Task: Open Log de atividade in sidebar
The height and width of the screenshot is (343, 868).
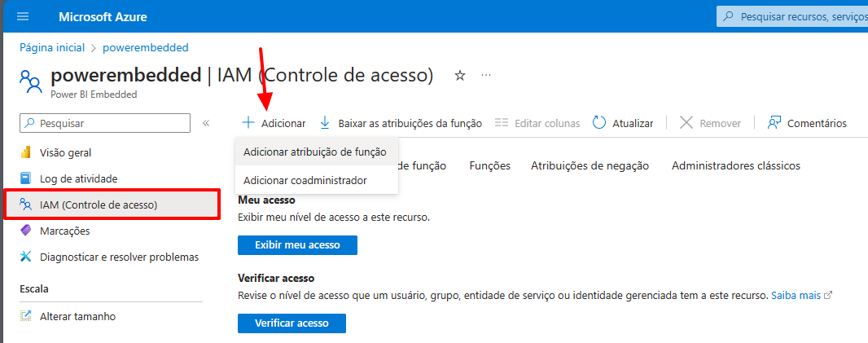Action: pyautogui.click(x=78, y=178)
